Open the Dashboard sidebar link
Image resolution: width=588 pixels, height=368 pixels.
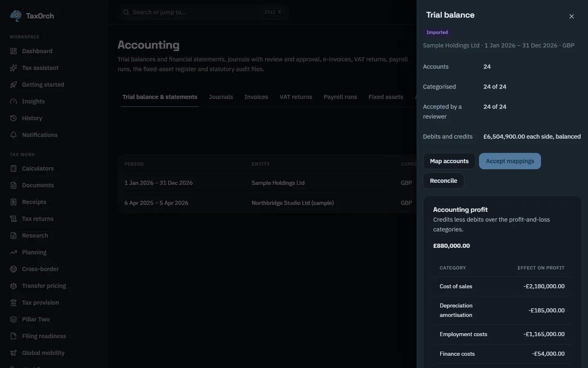click(x=54, y=51)
